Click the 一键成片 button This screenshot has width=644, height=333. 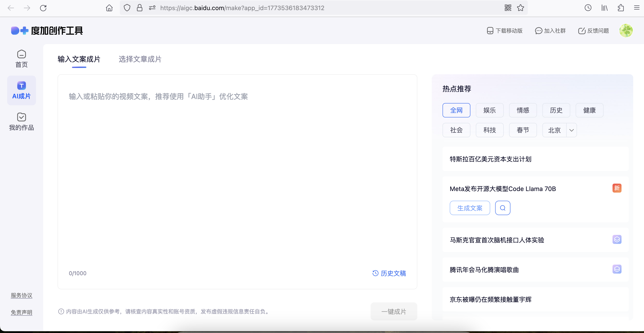394,311
